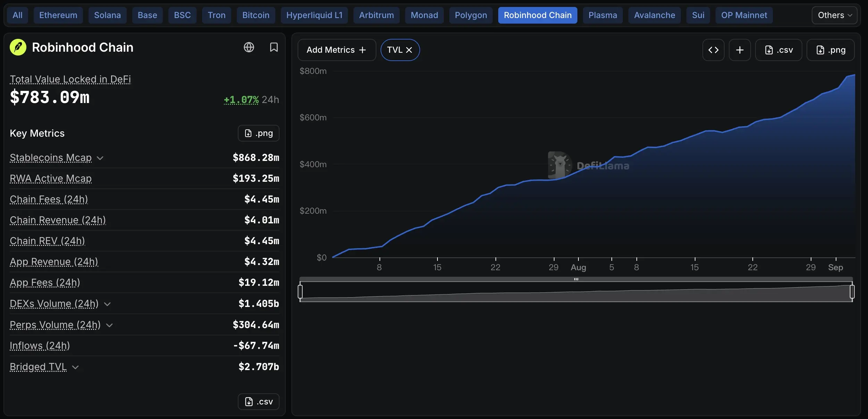
Task: Switch to the Plasma tab
Action: tap(603, 15)
